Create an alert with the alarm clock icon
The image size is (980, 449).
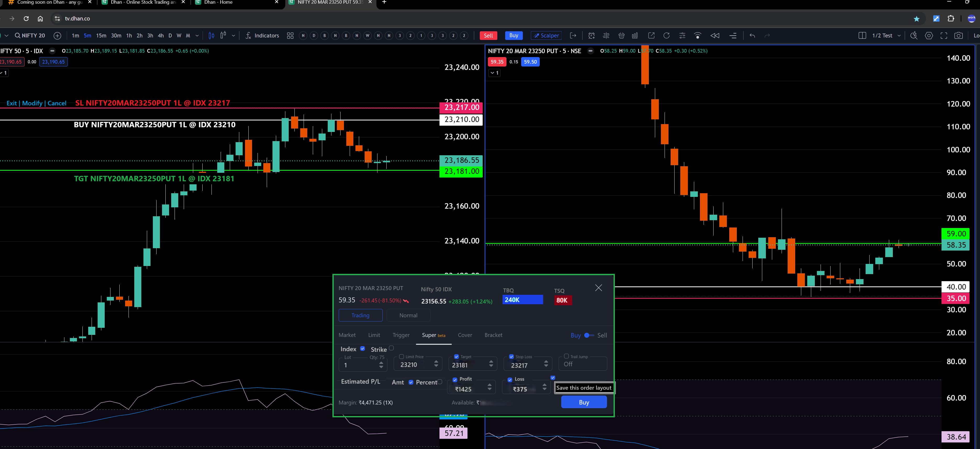point(591,35)
